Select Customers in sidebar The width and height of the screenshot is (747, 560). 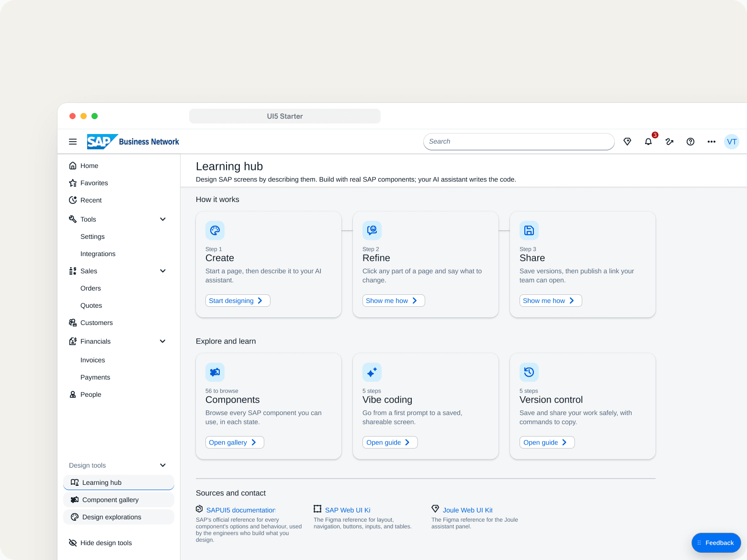pyautogui.click(x=119, y=323)
